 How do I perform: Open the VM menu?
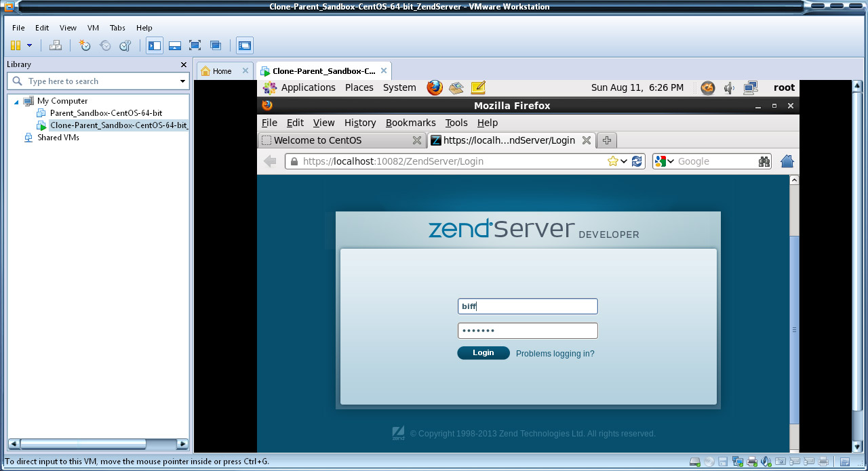[93, 28]
